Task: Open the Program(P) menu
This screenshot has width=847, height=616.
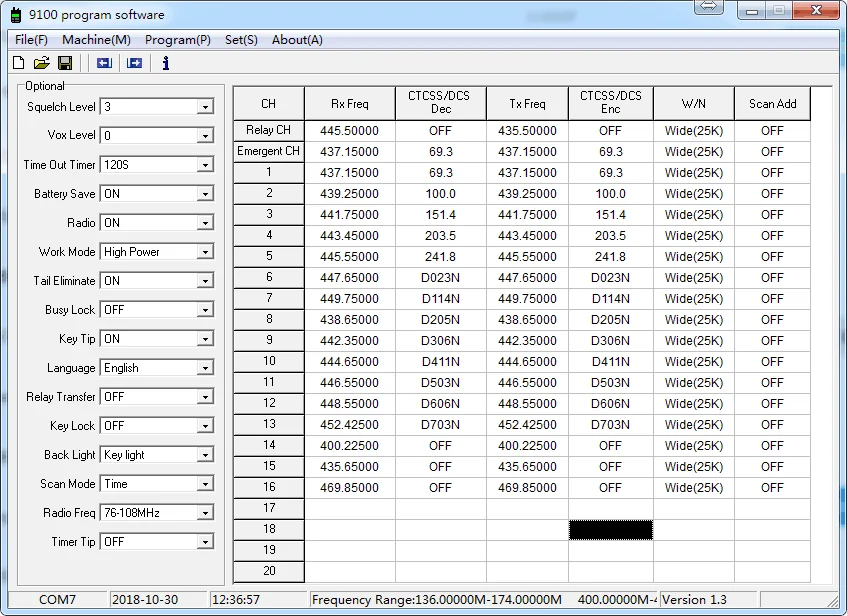Action: 178,40
